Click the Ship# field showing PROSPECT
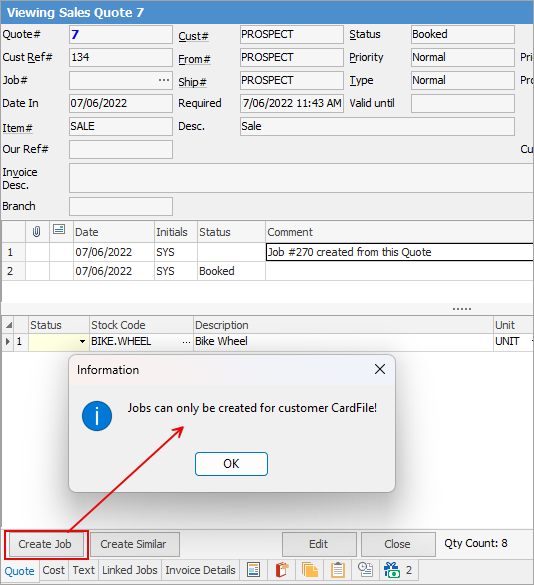This screenshot has width=534, height=585. coord(291,81)
